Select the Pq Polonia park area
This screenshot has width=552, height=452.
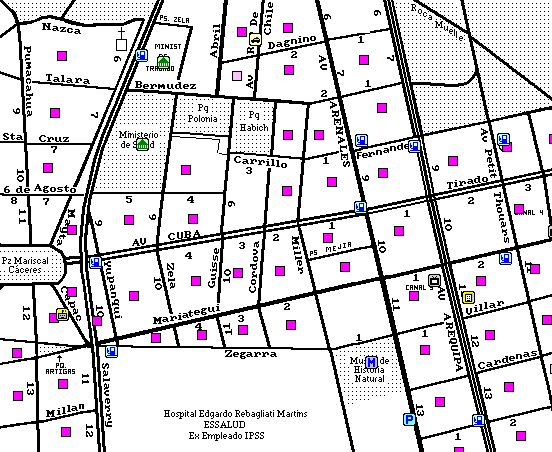click(202, 113)
